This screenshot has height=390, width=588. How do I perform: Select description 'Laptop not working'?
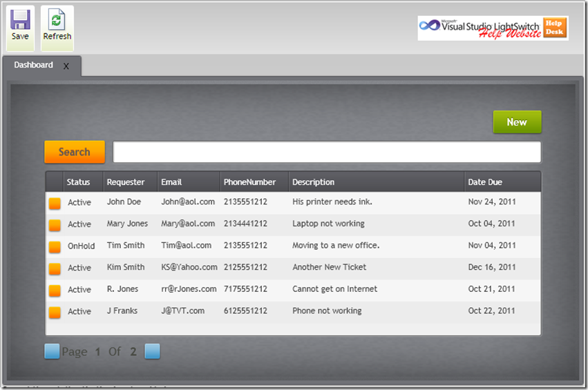coord(328,224)
